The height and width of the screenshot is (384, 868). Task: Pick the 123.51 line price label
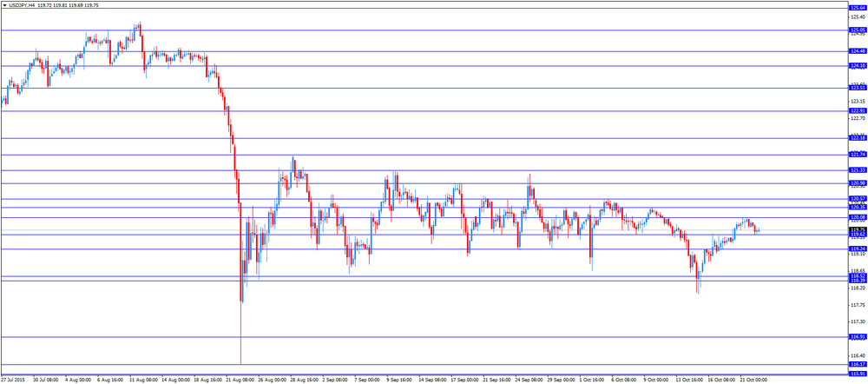point(858,88)
